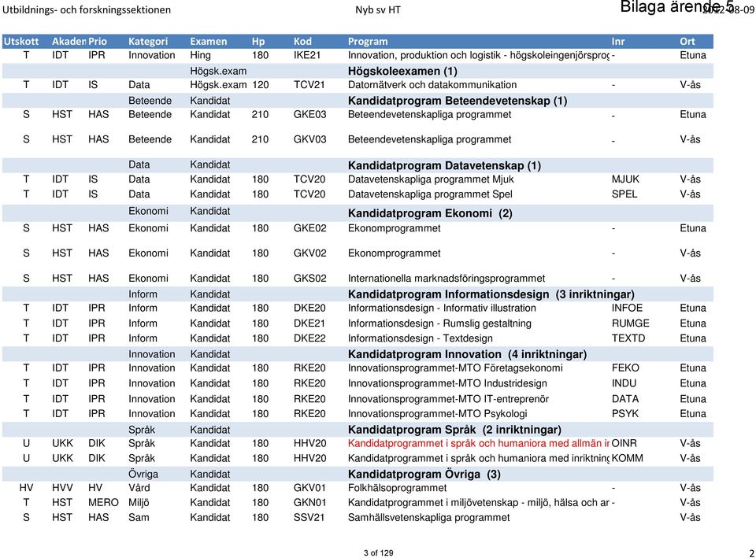756x558 pixels.
Task: Click Folkhälsoprogrammet
Action: (397, 488)
